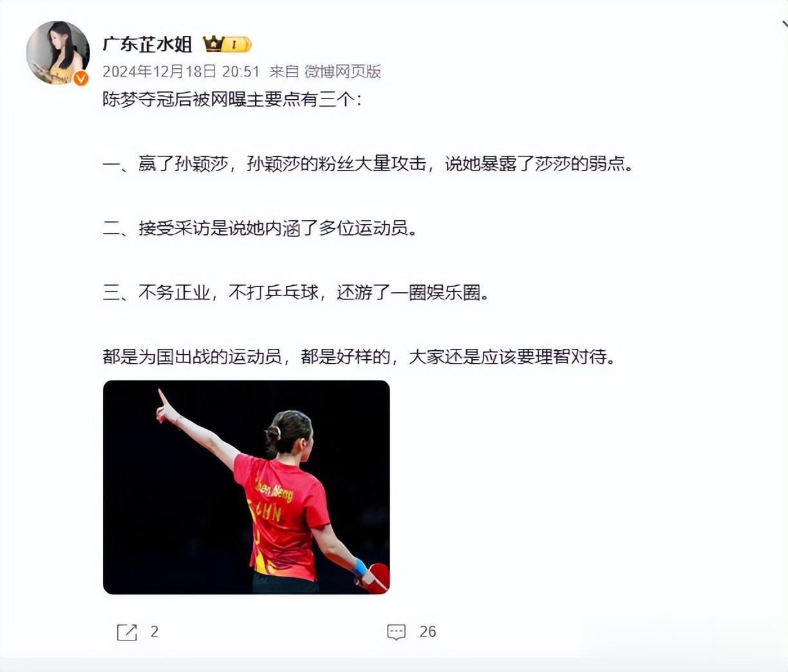Click the repost count 2
The width and height of the screenshot is (788, 672).
(155, 632)
